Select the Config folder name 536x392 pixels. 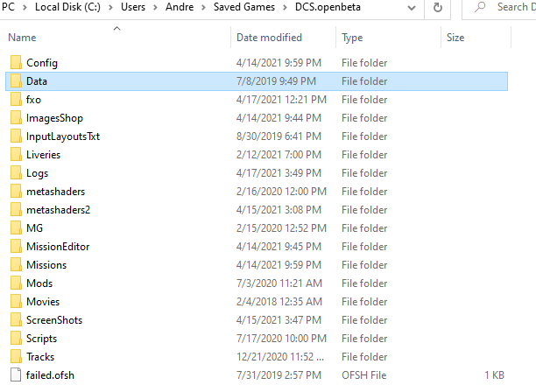click(42, 63)
